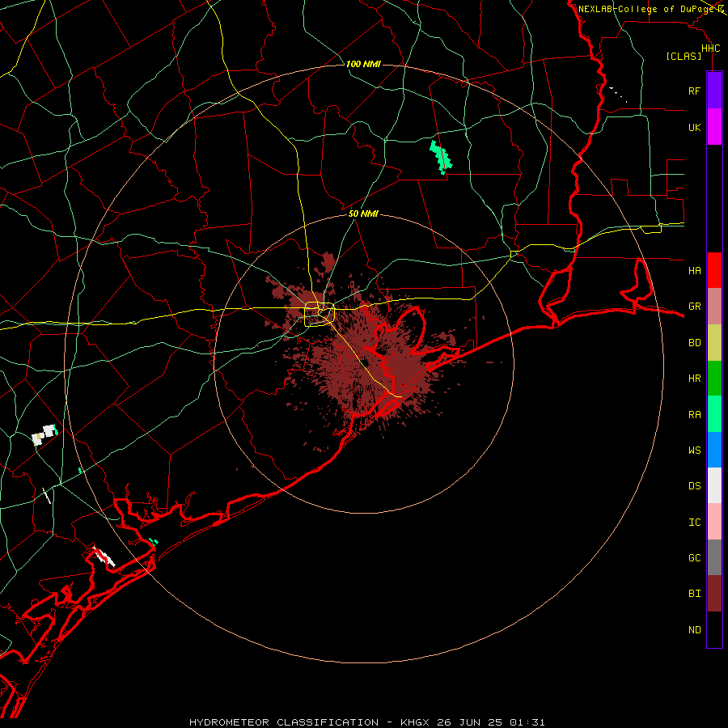The width and height of the screenshot is (728, 728).
Task: Click the BI legend label
Action: (695, 594)
